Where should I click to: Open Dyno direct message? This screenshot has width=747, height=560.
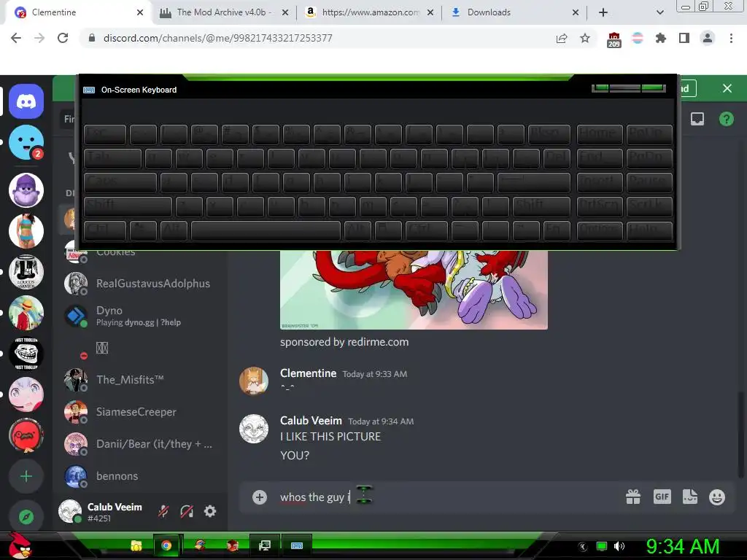tap(141, 316)
